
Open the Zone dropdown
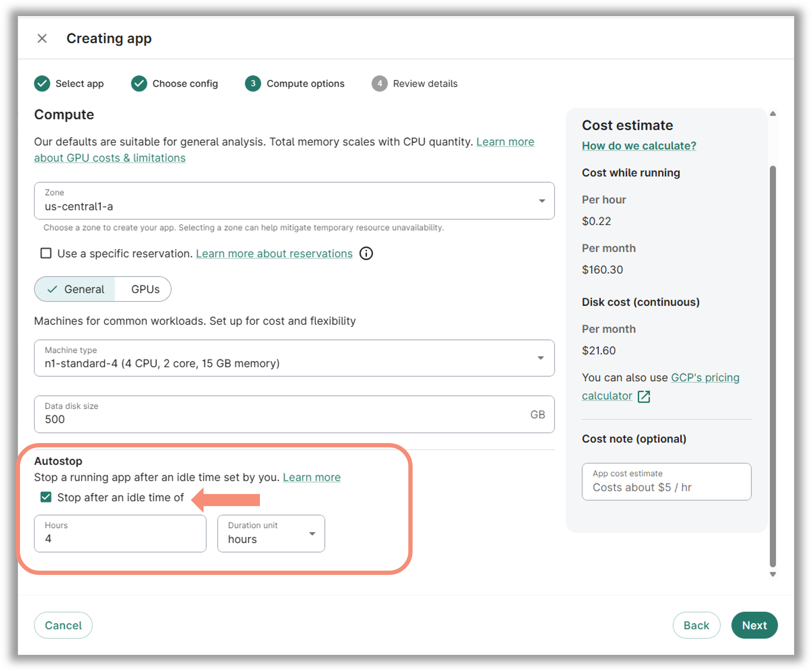point(294,201)
